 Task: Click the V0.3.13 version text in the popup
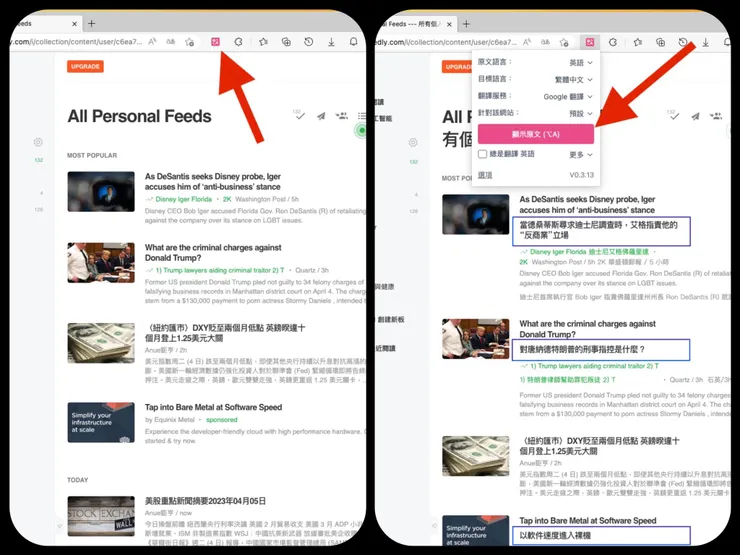[x=581, y=175]
